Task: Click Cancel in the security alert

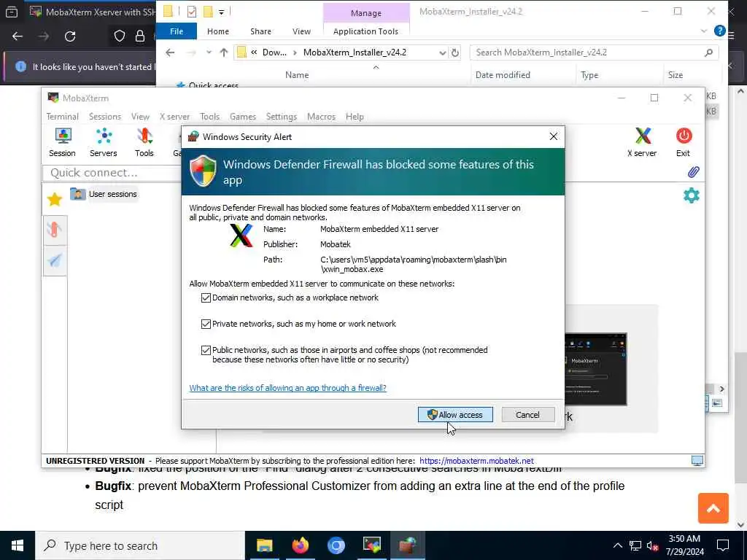Action: coord(528,415)
